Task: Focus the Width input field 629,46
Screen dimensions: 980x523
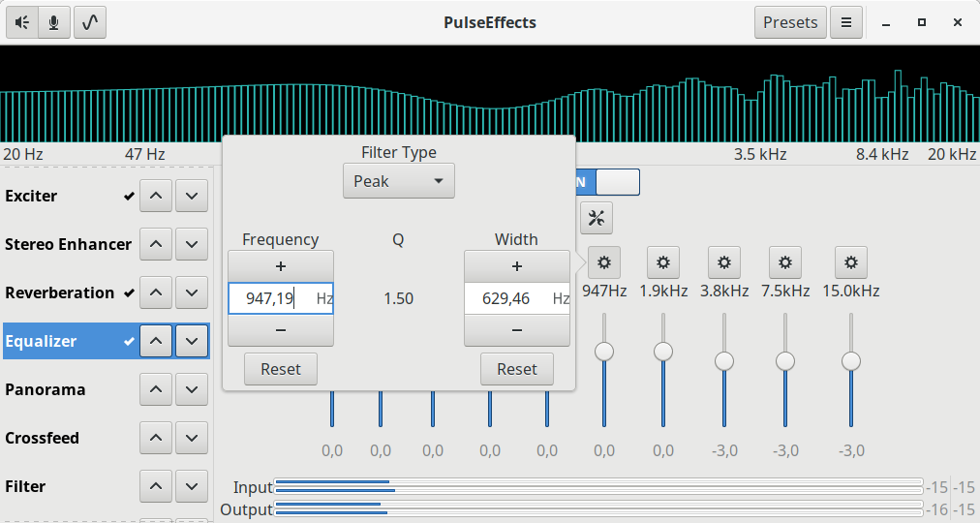Action: point(517,298)
